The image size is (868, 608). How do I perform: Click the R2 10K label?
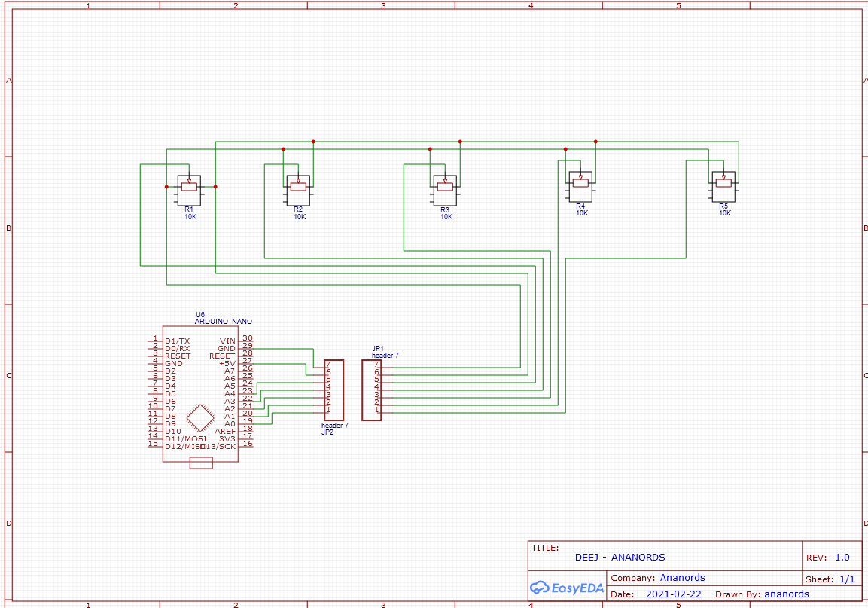pyautogui.click(x=299, y=213)
